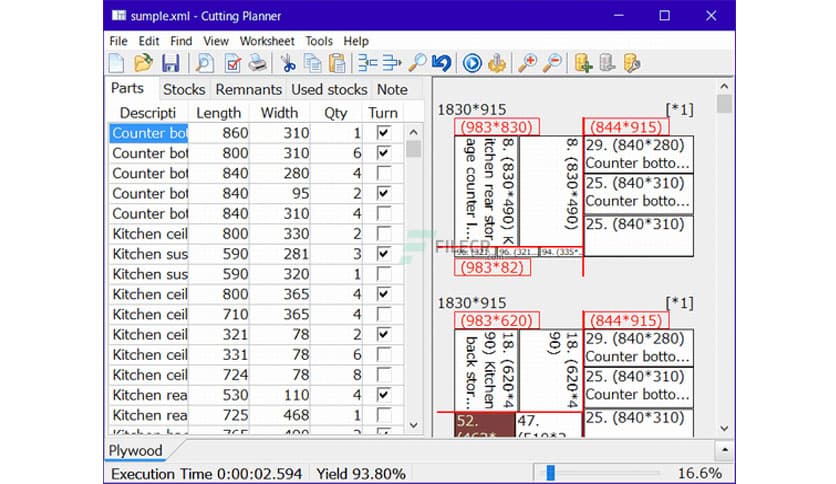Click the blue rows toolbar icon with right arrow
The width and height of the screenshot is (836, 484).
click(x=391, y=63)
